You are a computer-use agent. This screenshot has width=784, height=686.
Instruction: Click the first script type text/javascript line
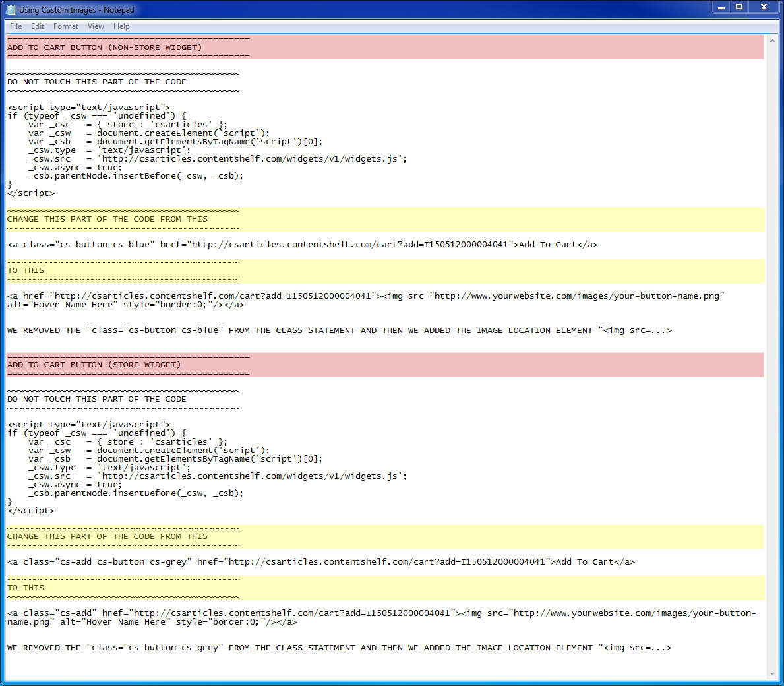[x=89, y=108]
